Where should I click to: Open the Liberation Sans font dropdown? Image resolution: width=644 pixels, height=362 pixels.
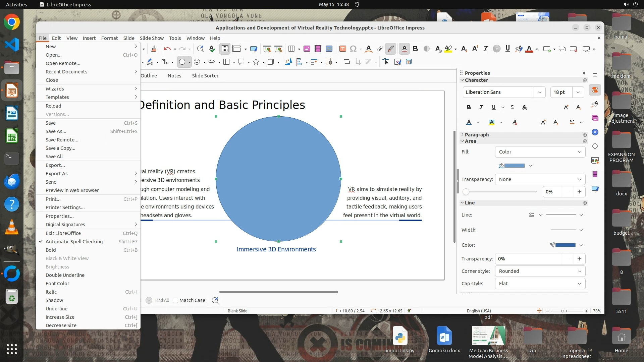(539, 92)
